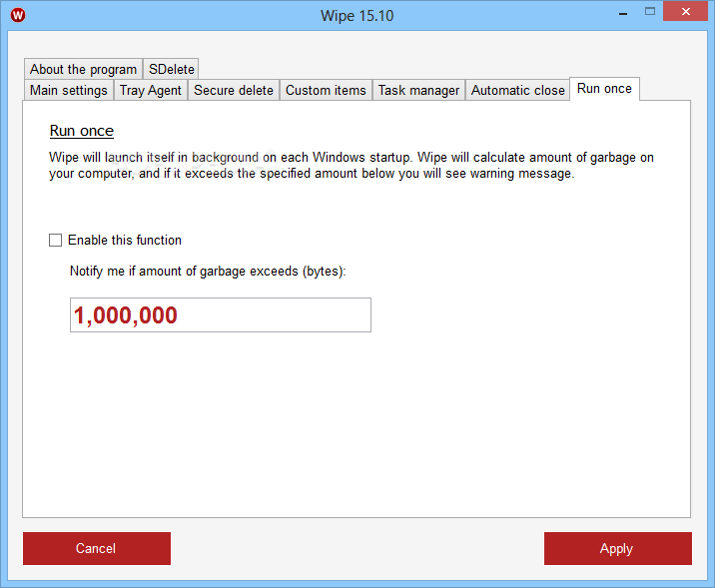The width and height of the screenshot is (715, 588).
Task: Open the Custom items tab
Action: (326, 90)
